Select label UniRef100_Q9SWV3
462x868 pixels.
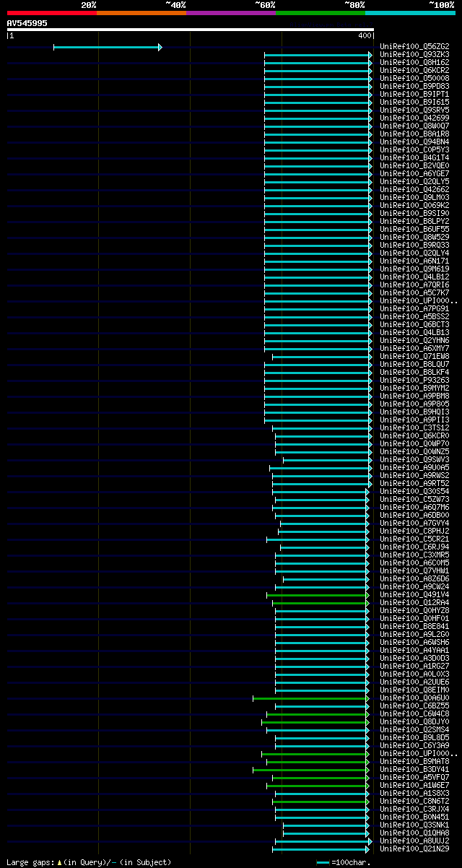(414, 460)
